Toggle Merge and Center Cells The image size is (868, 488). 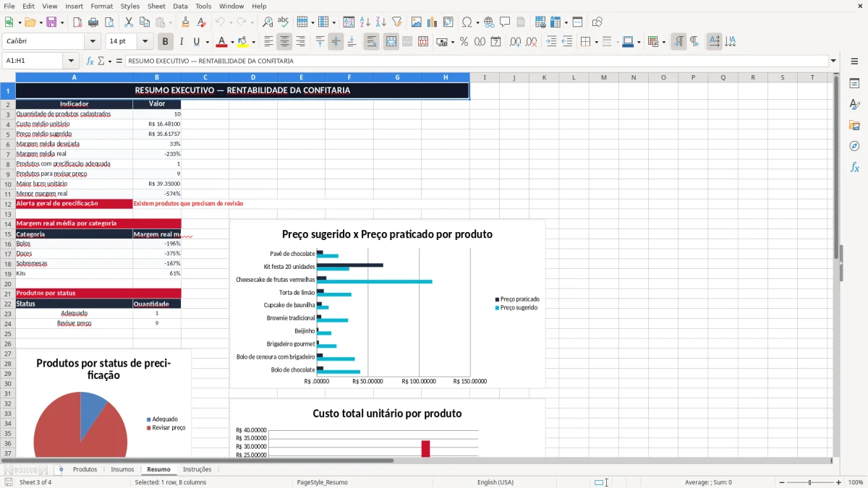click(x=391, y=42)
